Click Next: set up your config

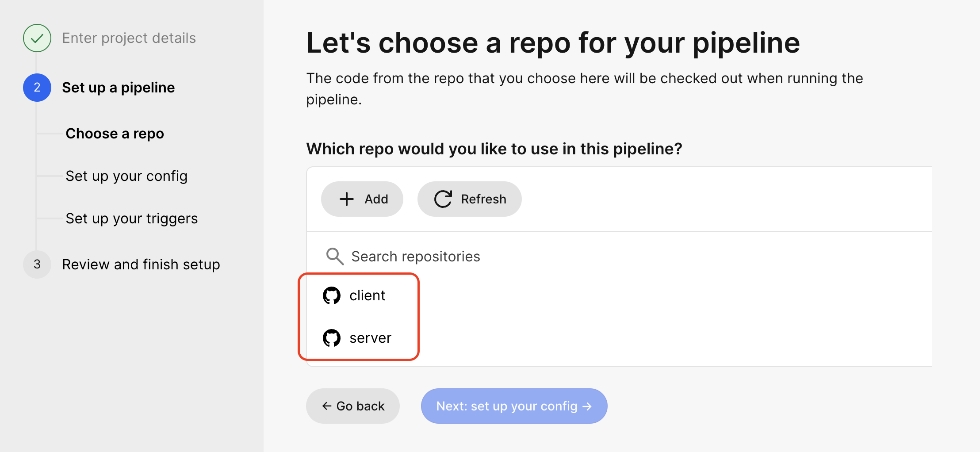[514, 406]
